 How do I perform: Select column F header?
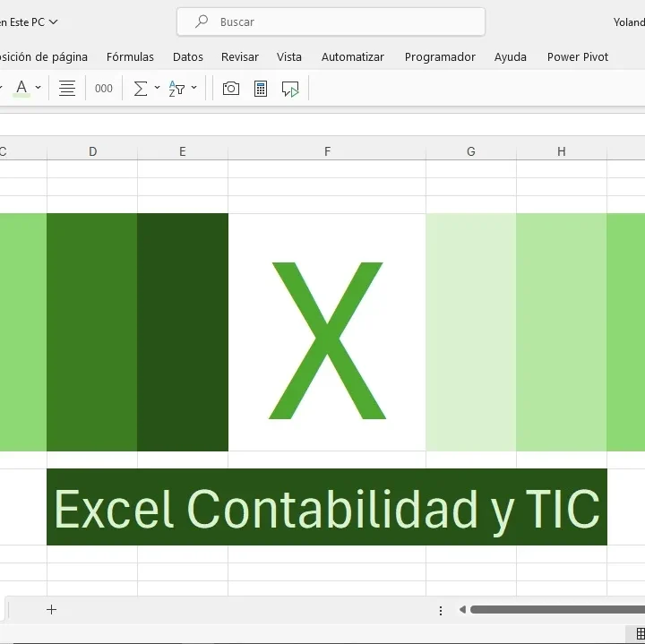pos(327,151)
